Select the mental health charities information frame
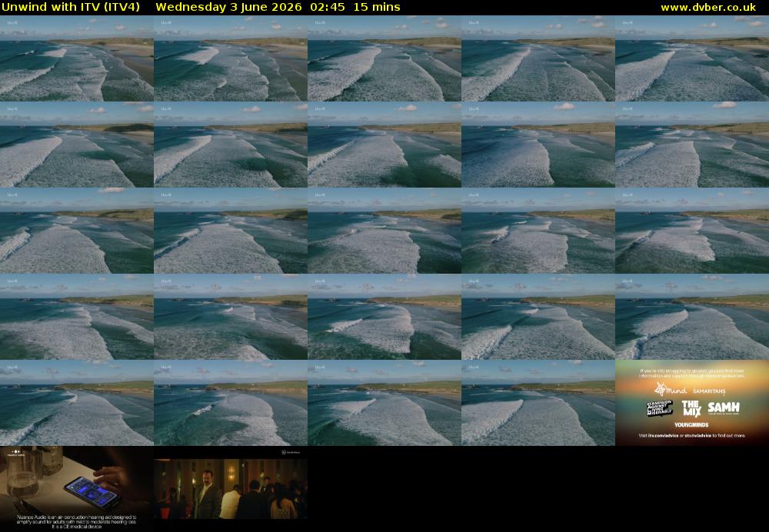 click(692, 403)
